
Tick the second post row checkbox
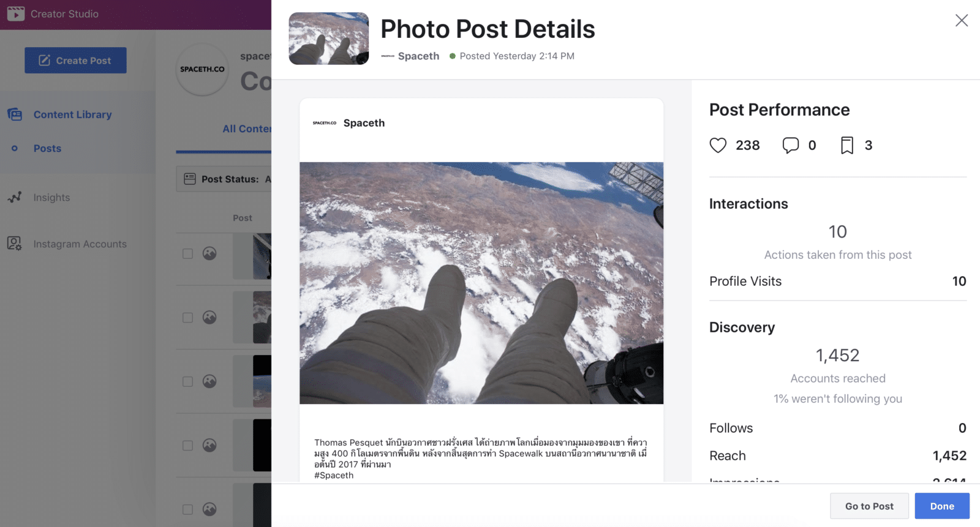coord(188,318)
